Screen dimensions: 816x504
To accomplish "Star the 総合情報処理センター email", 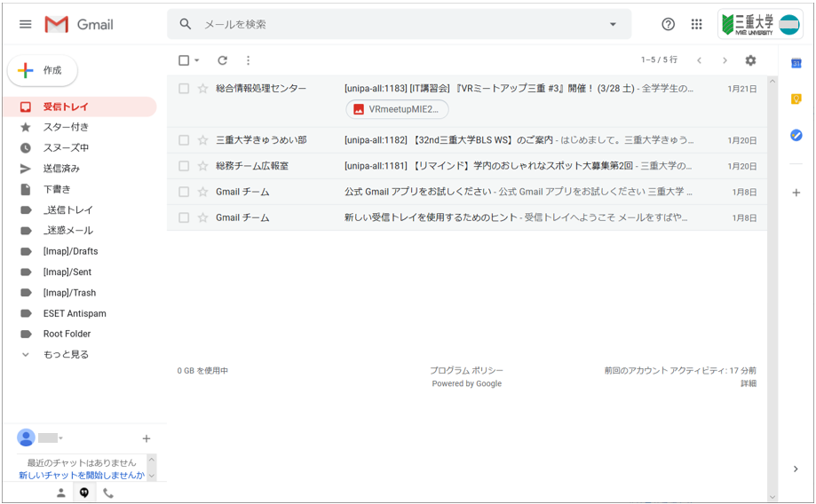I will tap(203, 89).
